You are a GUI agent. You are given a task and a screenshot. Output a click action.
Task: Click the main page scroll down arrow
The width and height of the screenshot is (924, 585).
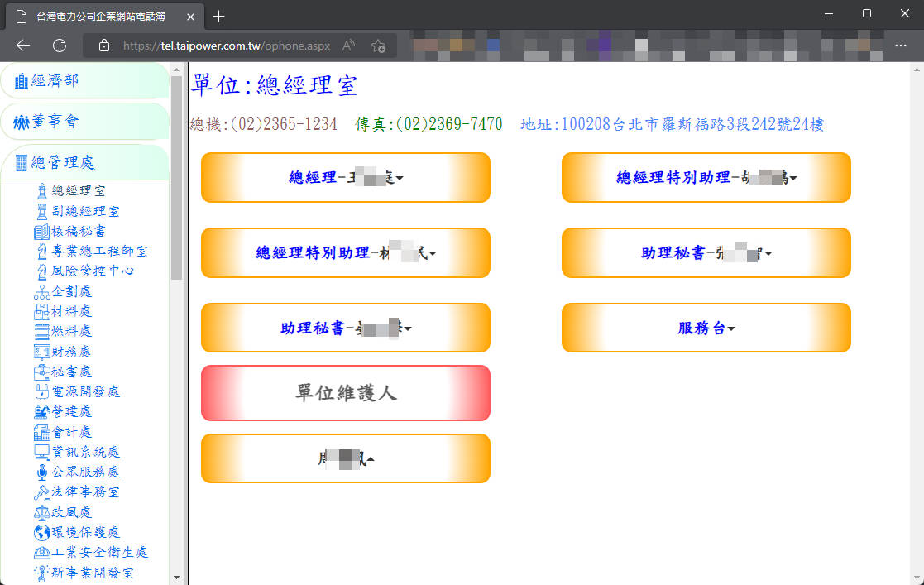click(917, 578)
